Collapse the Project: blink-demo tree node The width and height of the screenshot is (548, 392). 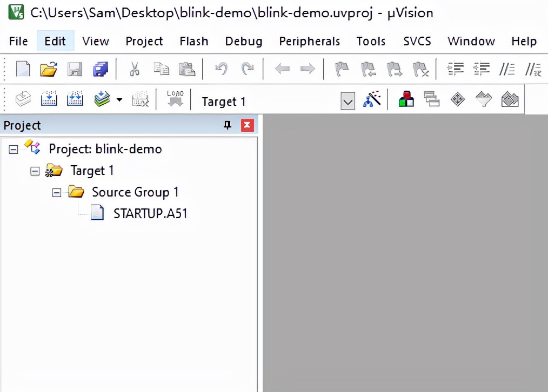[14, 150]
